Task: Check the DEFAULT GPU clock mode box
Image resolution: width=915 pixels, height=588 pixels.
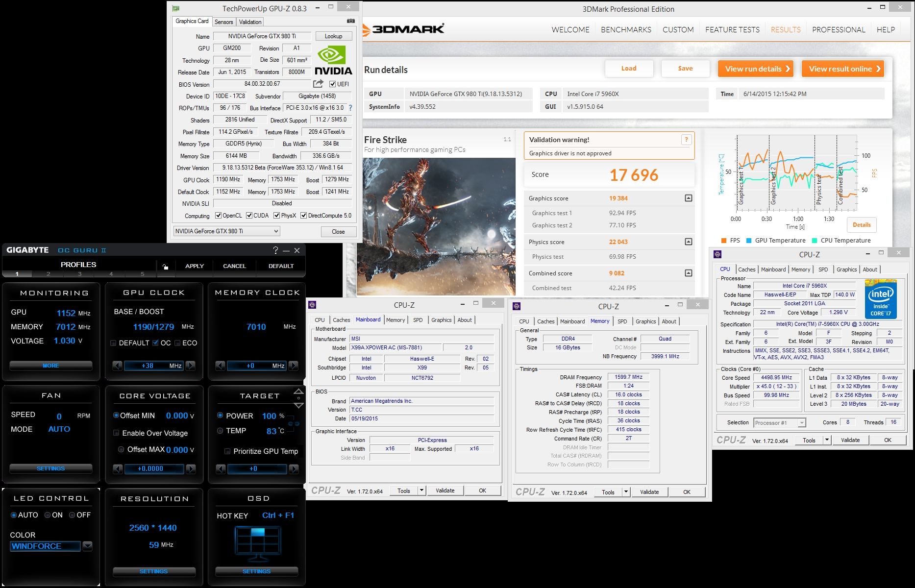Action: (114, 343)
